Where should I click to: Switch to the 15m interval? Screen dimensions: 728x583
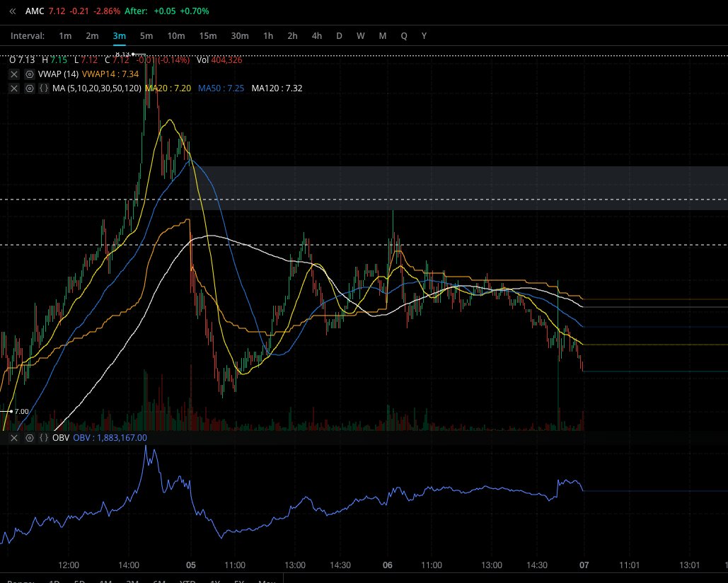207,36
